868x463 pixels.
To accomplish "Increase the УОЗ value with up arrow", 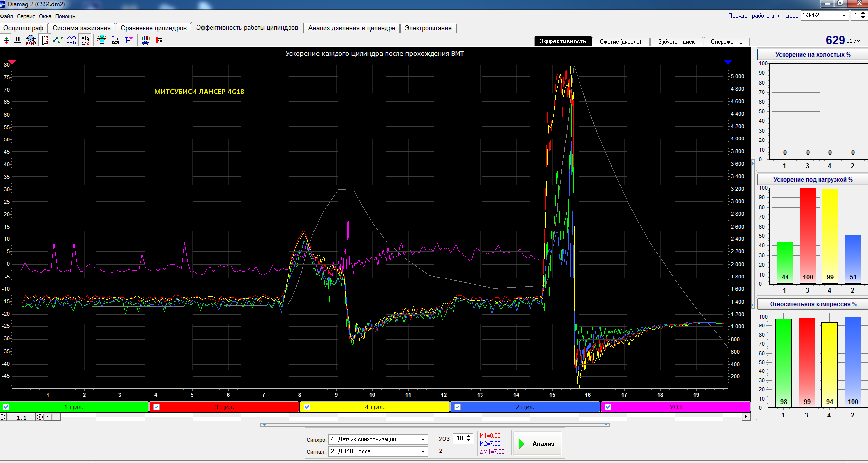I will pyautogui.click(x=469, y=436).
